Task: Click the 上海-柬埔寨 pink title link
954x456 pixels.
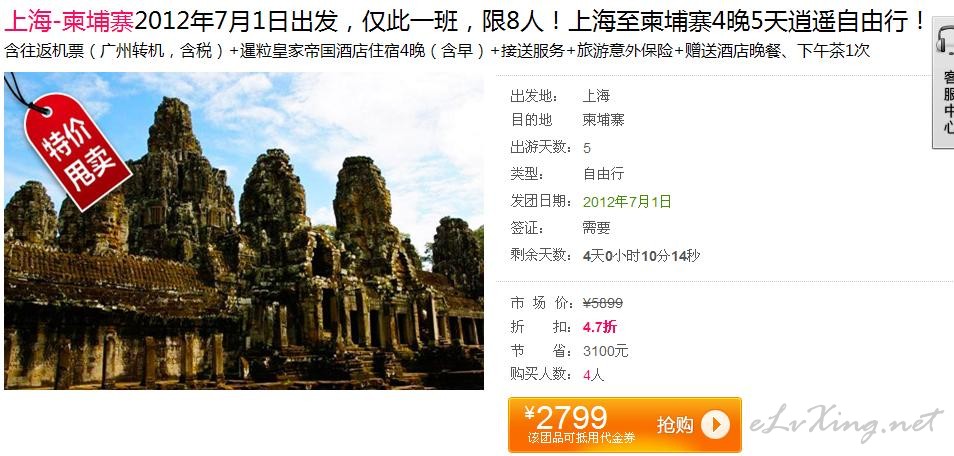Action: 69,23
